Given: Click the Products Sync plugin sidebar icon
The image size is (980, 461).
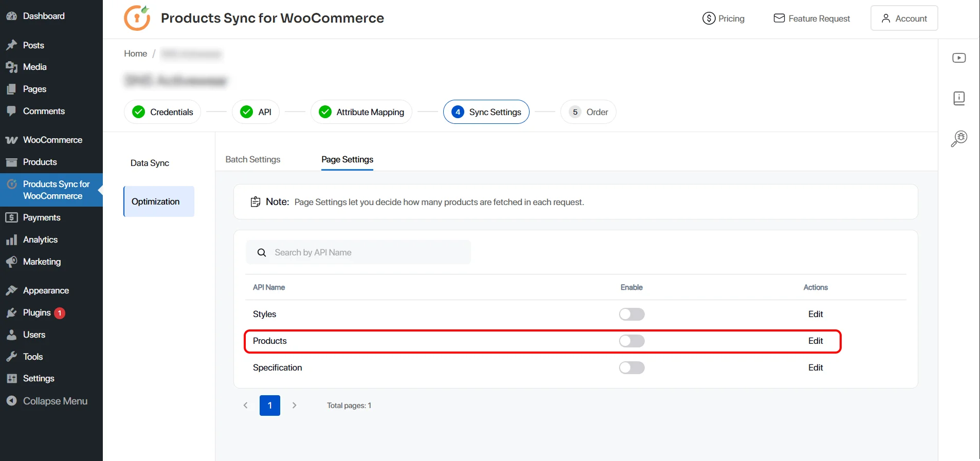Looking at the screenshot, I should tap(11, 184).
